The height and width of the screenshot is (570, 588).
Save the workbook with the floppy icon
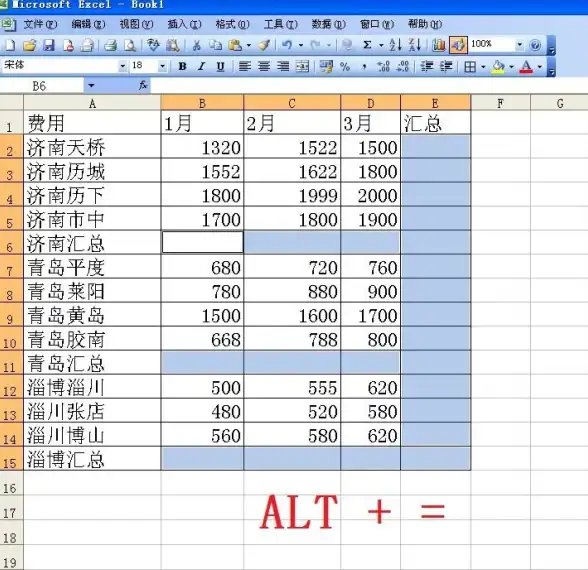[49, 46]
